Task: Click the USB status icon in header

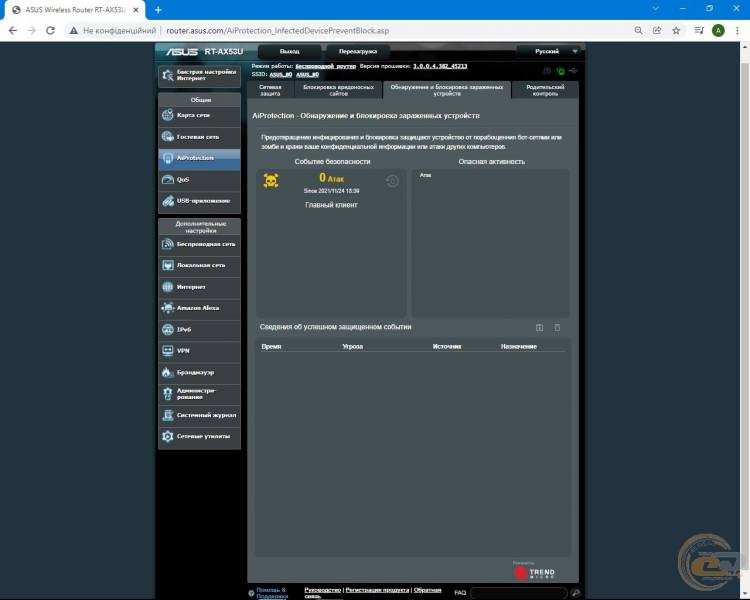Action: [x=574, y=71]
